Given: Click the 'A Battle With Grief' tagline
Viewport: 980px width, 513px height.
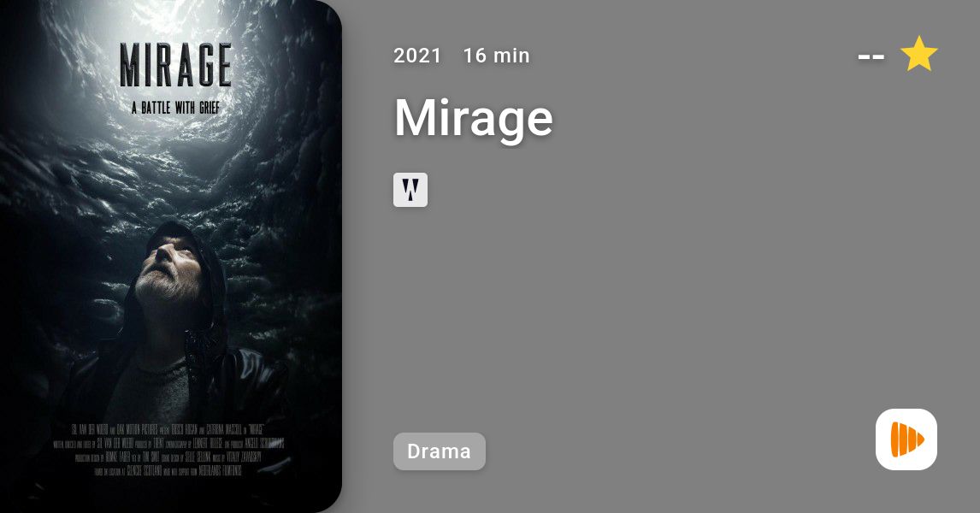Looking at the screenshot, I should (x=175, y=108).
